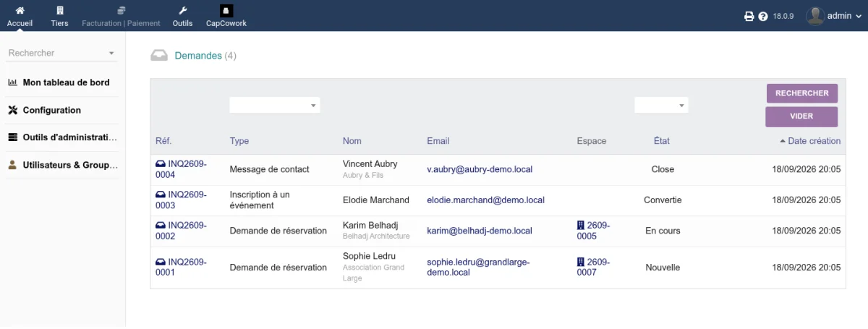Sort by Email column header
The image size is (868, 329).
pos(438,141)
